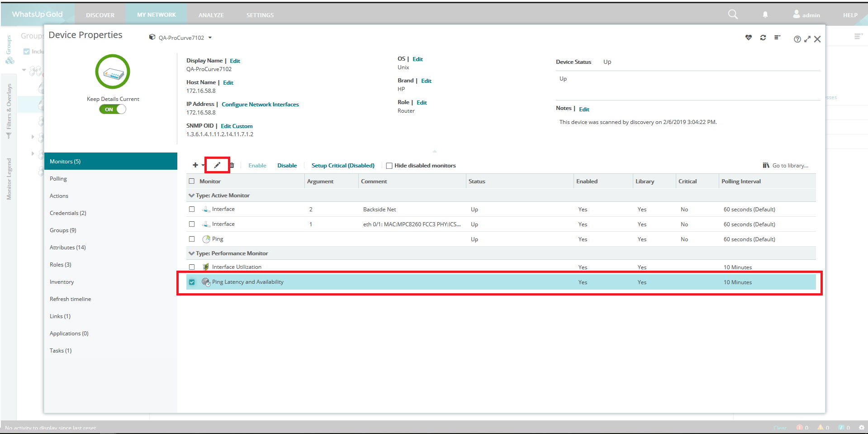The image size is (868, 434).
Task: Open the Go to library icon
Action: tap(766, 165)
